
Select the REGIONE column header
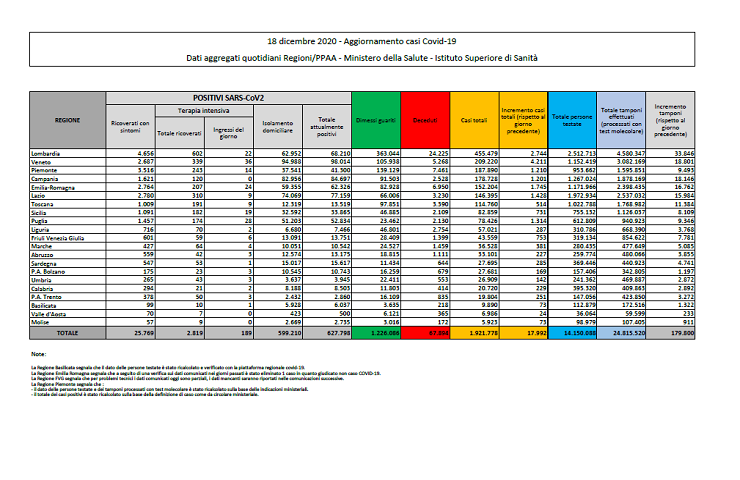[x=67, y=119]
